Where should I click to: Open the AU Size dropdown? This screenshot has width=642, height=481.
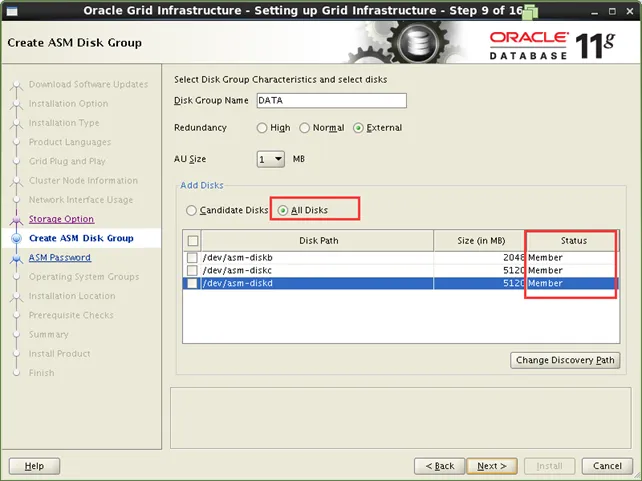click(271, 159)
